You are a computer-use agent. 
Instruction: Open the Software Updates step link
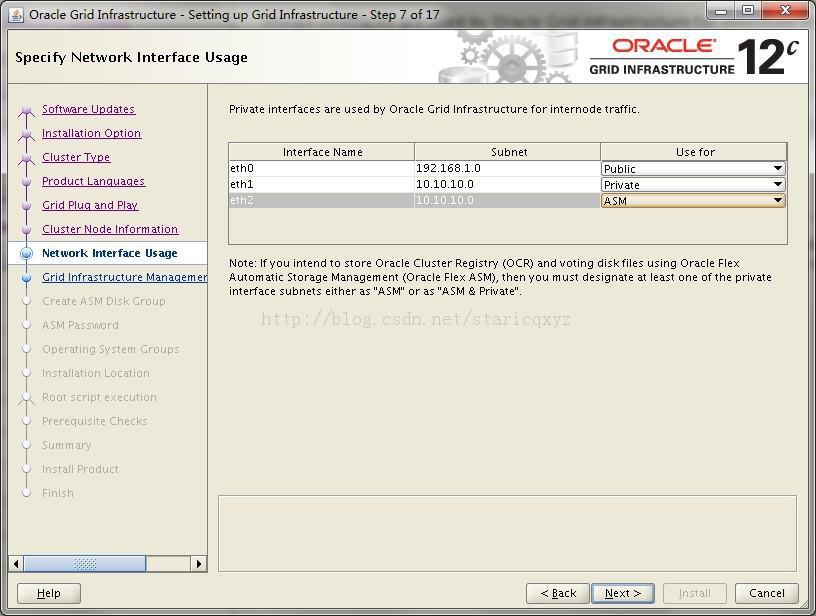click(88, 109)
